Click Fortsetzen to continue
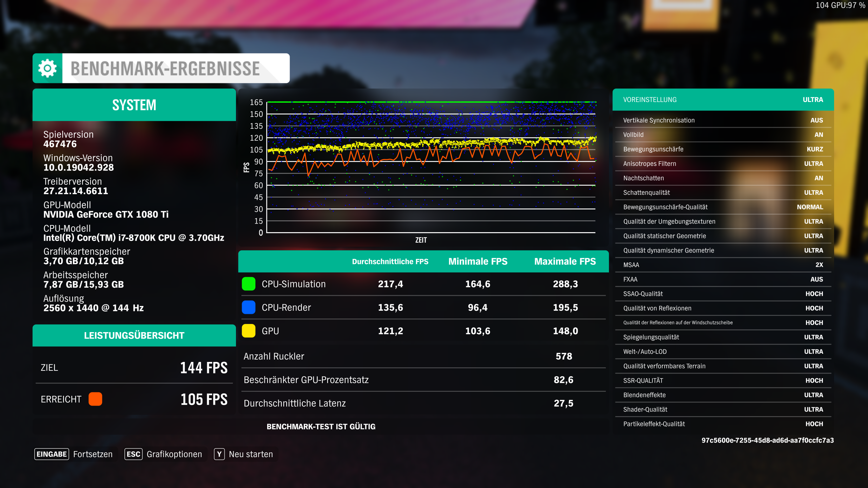This screenshot has height=488, width=868. tap(93, 454)
